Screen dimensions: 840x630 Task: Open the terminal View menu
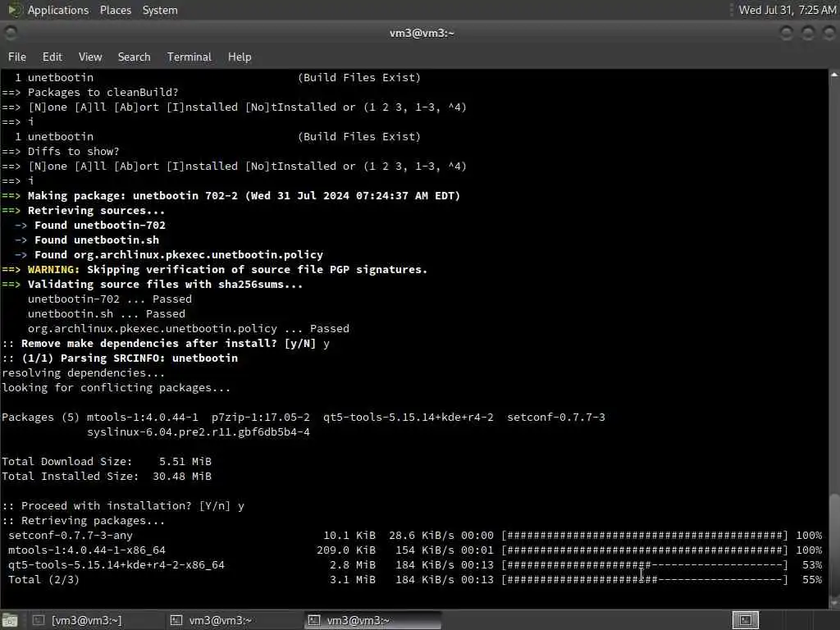coord(90,57)
